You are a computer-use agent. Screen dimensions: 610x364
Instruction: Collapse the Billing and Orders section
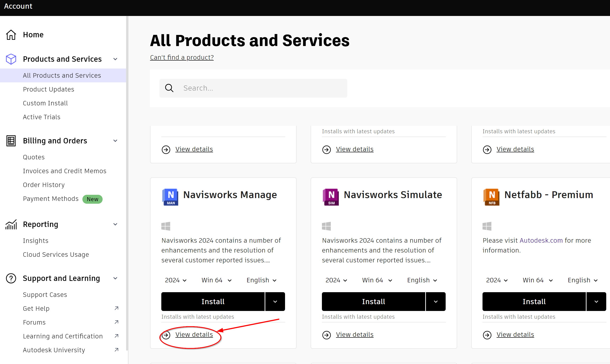click(x=115, y=141)
